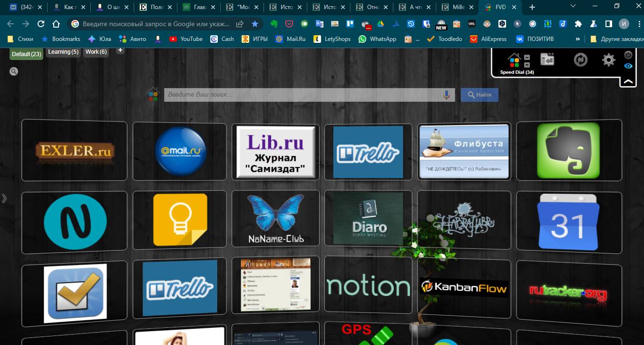Toggle the blue eye visibility icon
644x345 pixels.
[x=628, y=66]
